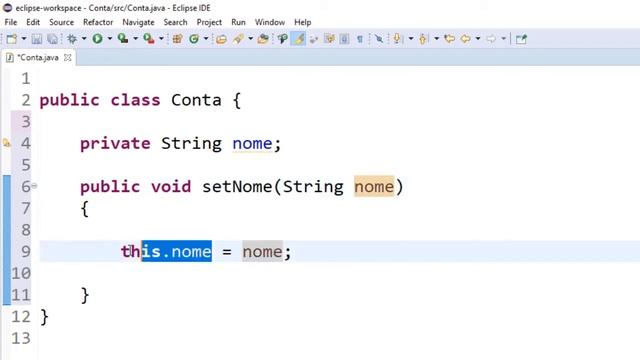Expand the Debug configurations dropdown
This screenshot has height=360, width=640.
pos(84,39)
